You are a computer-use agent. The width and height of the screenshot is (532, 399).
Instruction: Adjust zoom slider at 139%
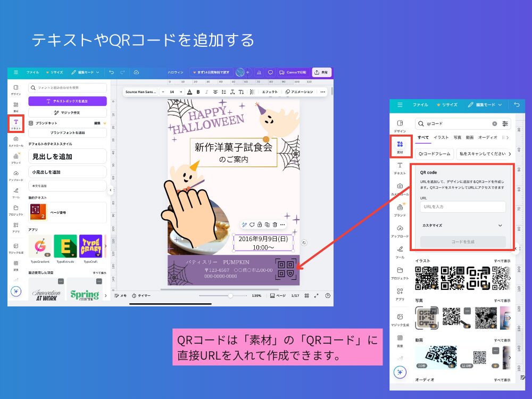coord(230,295)
